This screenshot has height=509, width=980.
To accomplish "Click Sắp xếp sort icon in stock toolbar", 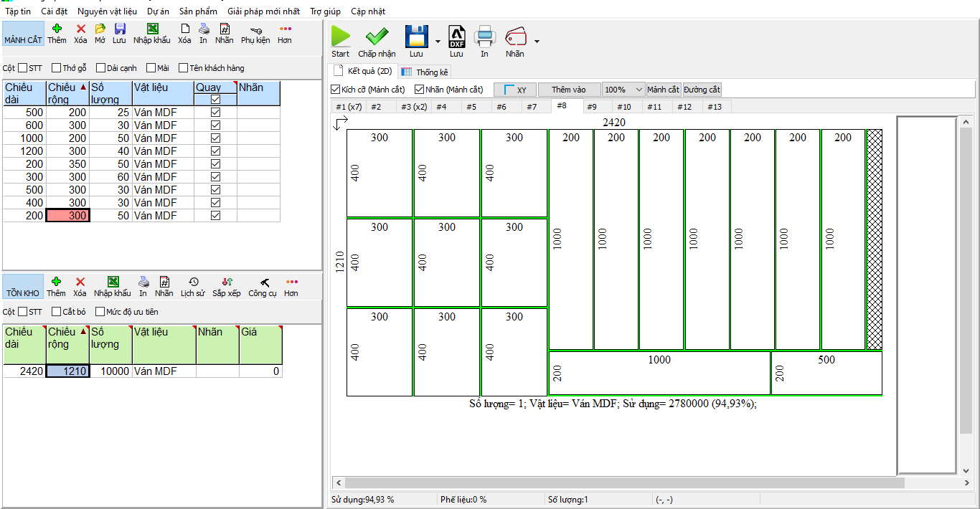I will click(227, 282).
